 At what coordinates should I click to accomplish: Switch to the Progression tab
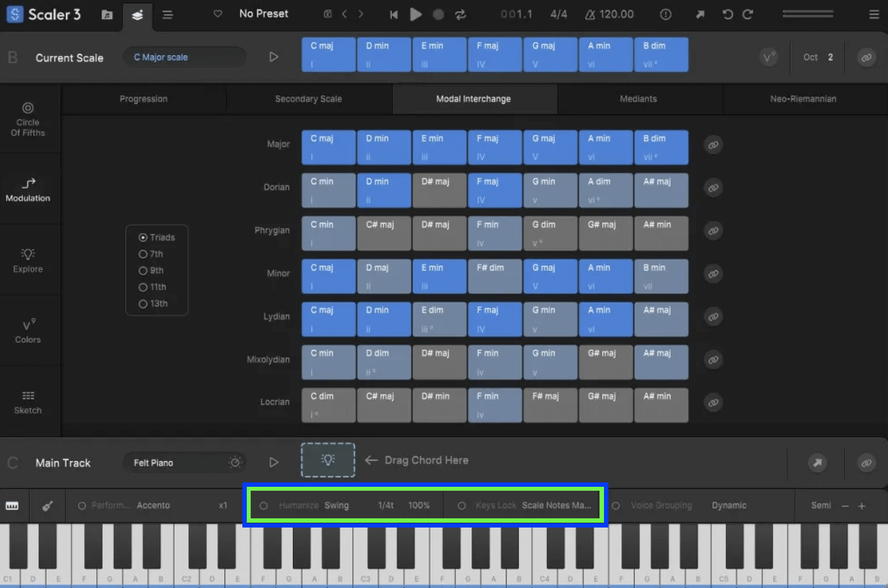click(x=144, y=99)
